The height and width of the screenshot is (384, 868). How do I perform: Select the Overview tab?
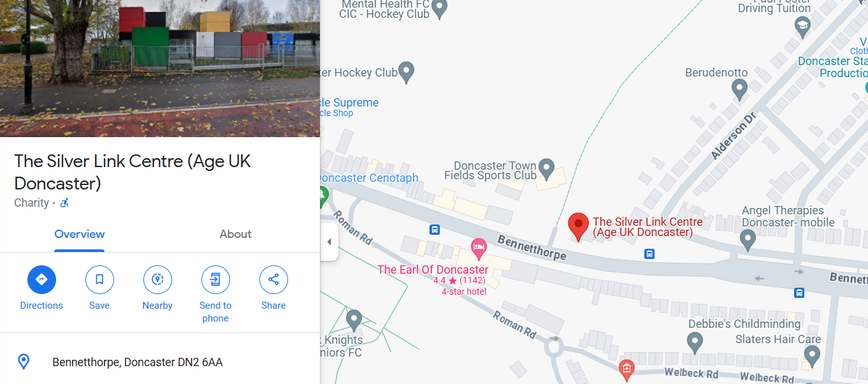pos(80,234)
